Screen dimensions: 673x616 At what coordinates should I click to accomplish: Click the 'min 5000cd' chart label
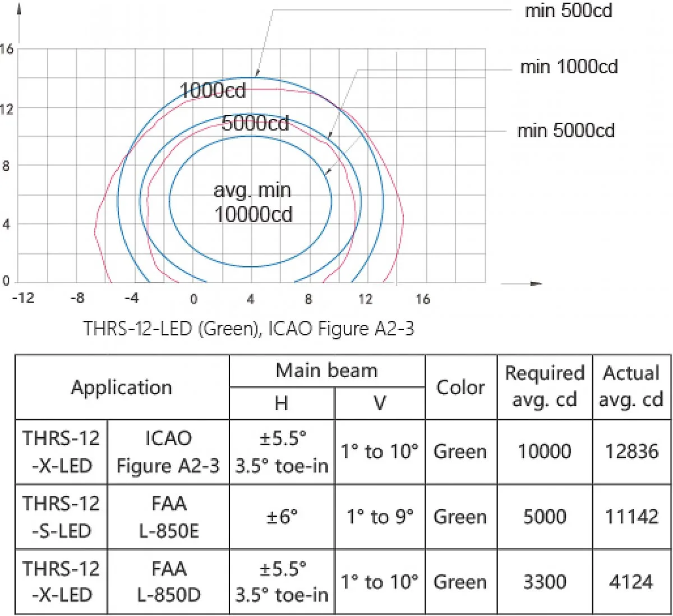[x=566, y=131]
